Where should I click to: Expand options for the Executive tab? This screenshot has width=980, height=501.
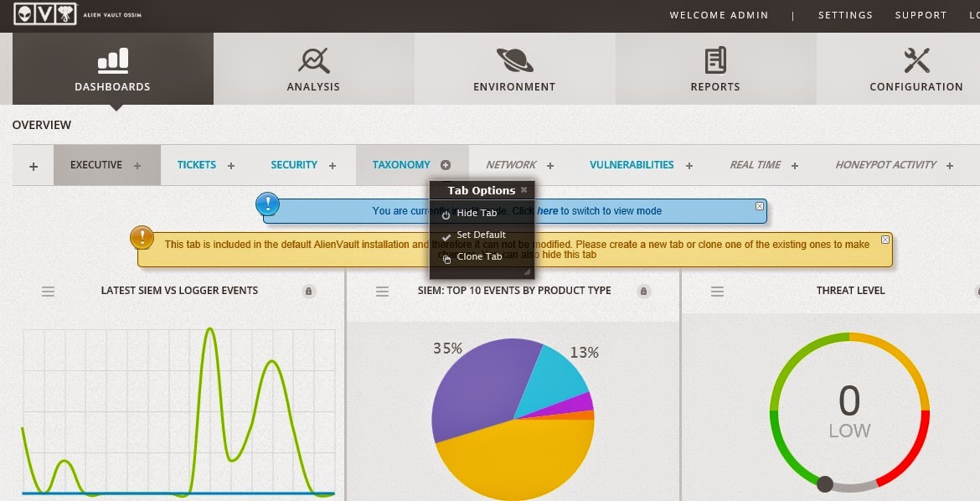137,166
